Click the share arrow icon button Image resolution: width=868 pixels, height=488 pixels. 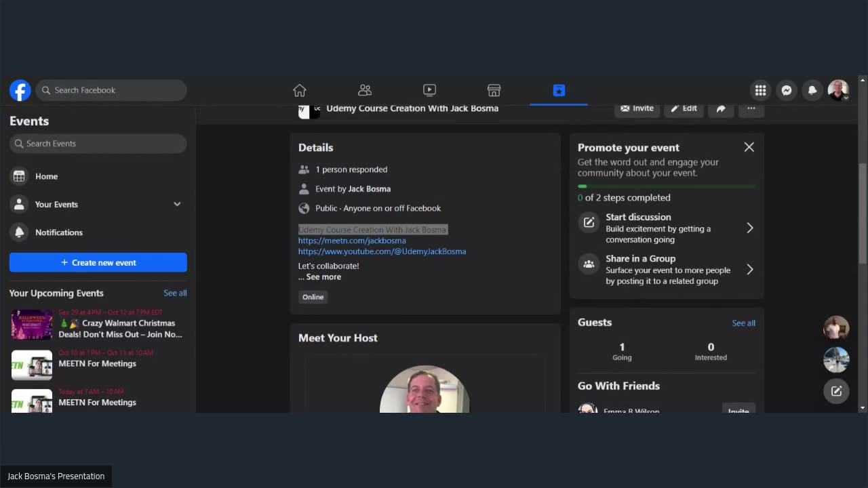coord(721,108)
